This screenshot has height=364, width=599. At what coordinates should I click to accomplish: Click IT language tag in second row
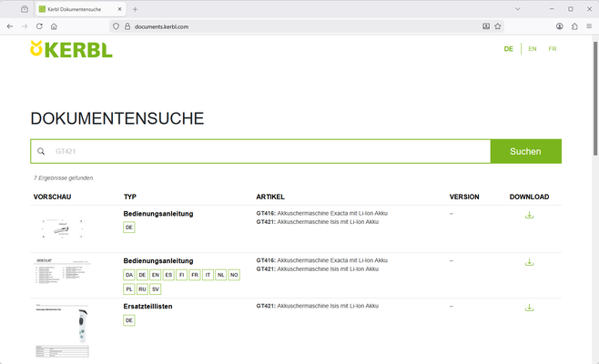point(208,275)
